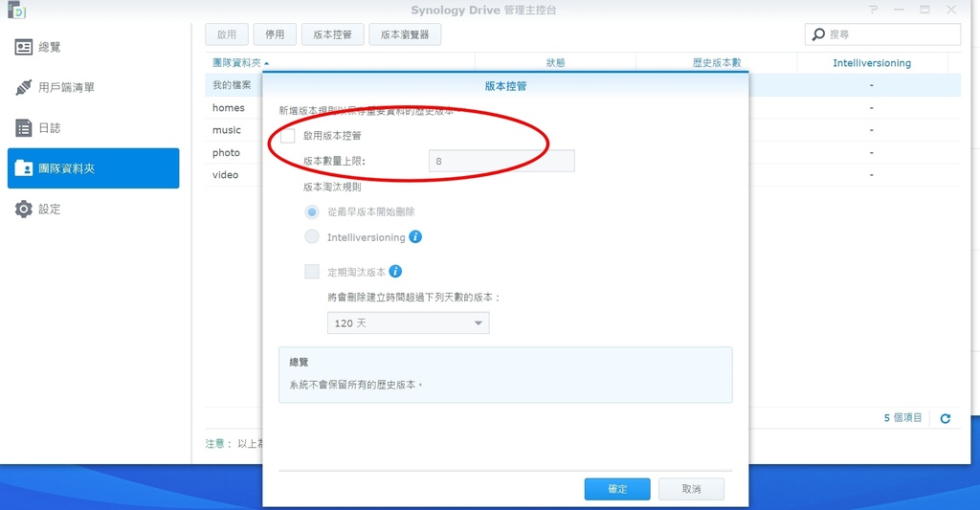Select 從最早版本開始刪除 radio option
Screen dimensions: 980x510
(312, 211)
